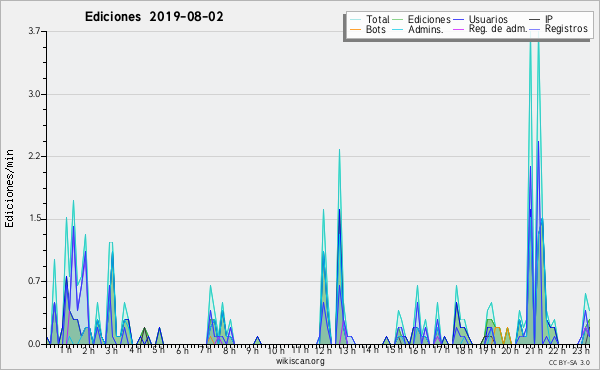Click the '12 h' x-axis label
This screenshot has width=600, height=370.
[x=323, y=351]
